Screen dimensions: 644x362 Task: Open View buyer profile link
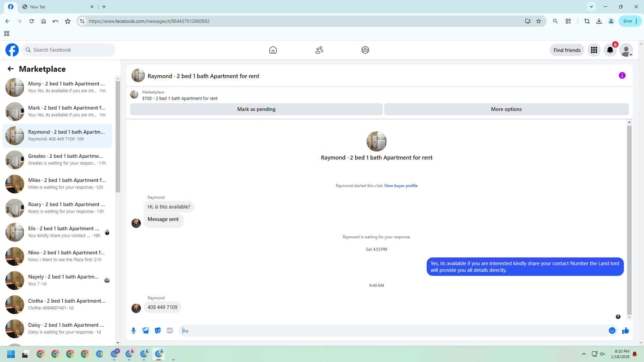pyautogui.click(x=400, y=186)
